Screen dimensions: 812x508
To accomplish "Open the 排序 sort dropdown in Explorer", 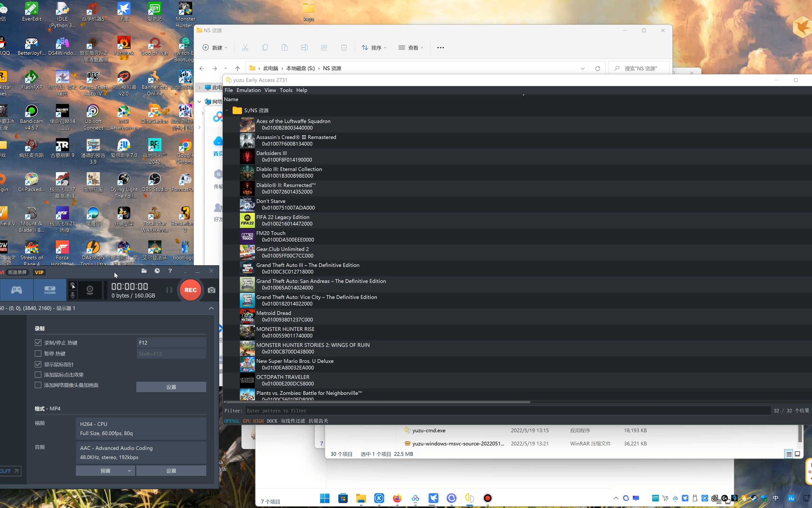I will point(374,48).
